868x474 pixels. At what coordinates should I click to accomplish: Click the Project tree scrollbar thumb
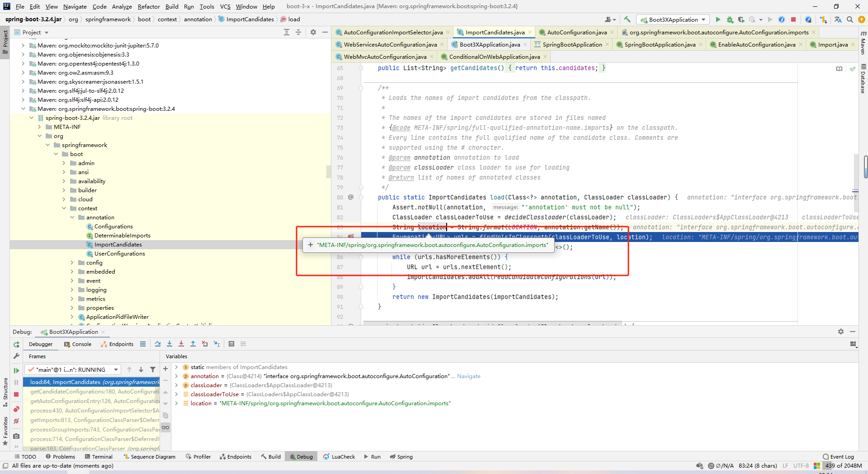click(x=329, y=172)
